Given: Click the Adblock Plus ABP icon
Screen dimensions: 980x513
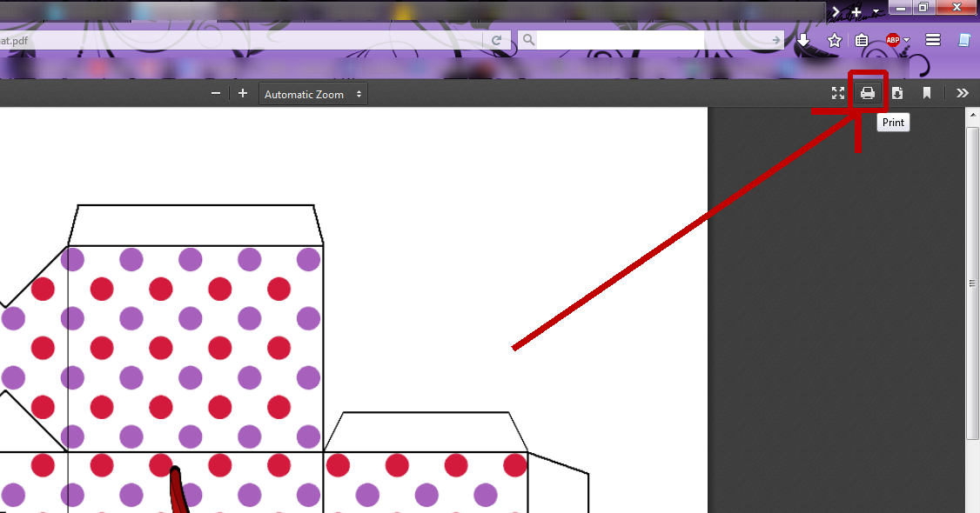Looking at the screenshot, I should click(x=892, y=40).
